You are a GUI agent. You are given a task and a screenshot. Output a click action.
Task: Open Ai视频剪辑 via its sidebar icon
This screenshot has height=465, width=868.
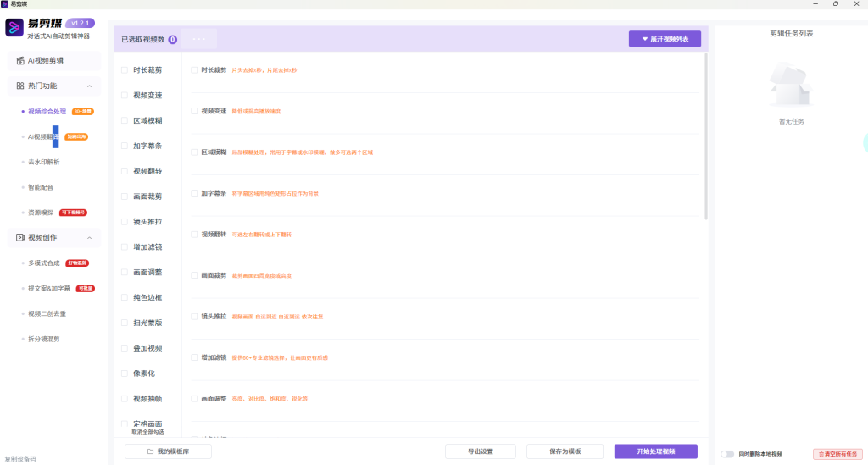20,61
